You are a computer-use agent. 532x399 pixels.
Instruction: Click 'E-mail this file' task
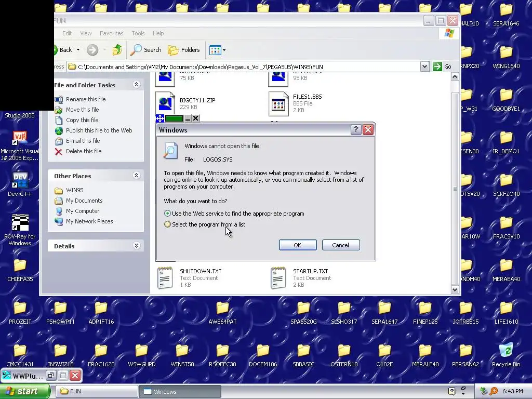point(83,140)
